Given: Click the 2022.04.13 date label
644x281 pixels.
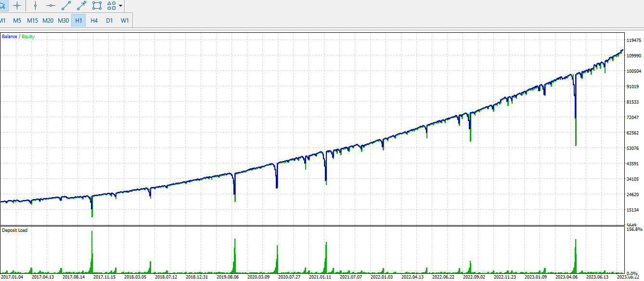Looking at the screenshot, I should click(412, 277).
